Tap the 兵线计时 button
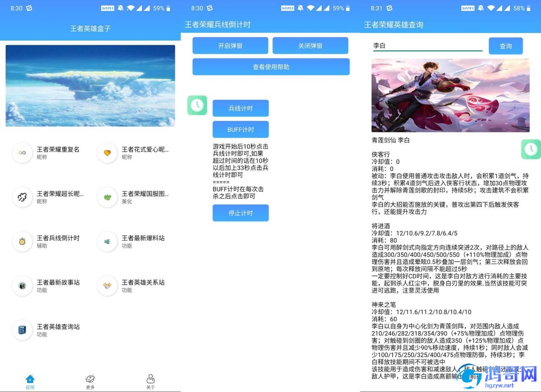The height and width of the screenshot is (392, 541). pyautogui.click(x=240, y=108)
